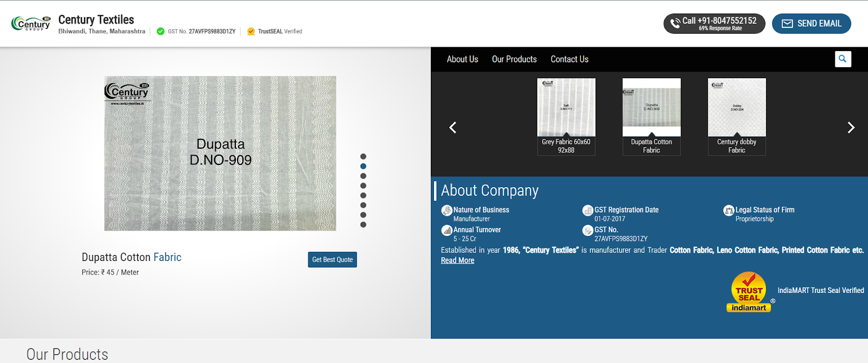This screenshot has width=868, height=363.
Task: Click the green GST verified checkmark icon
Action: (161, 31)
